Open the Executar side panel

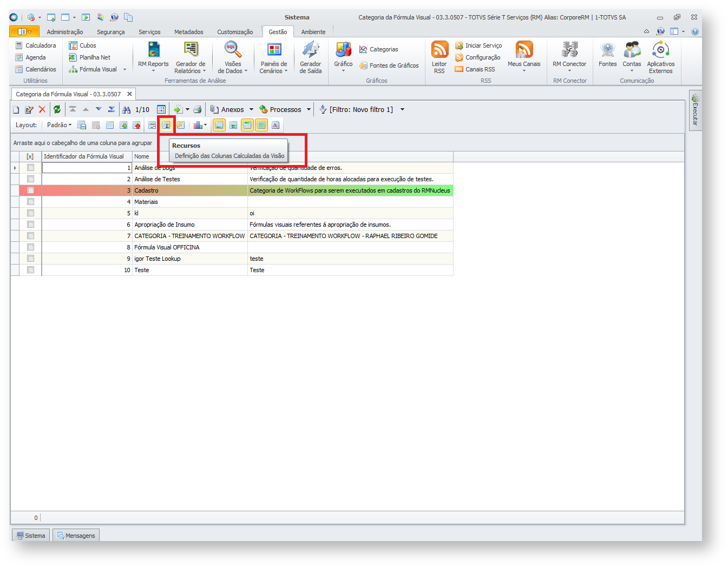point(695,110)
